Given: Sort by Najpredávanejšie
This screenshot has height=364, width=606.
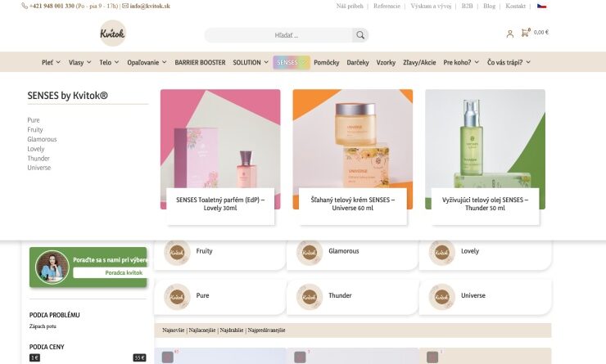Looking at the screenshot, I should [x=266, y=330].
